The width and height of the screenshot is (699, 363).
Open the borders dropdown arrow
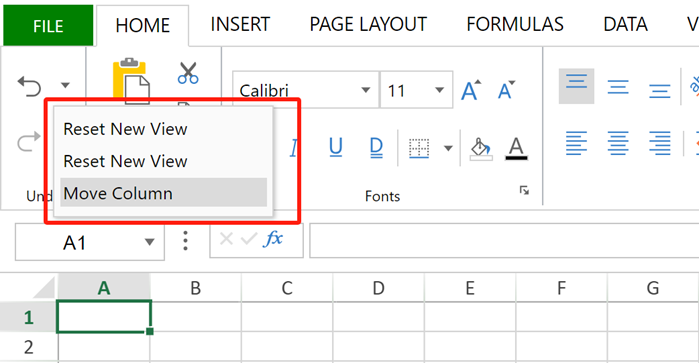tap(448, 148)
